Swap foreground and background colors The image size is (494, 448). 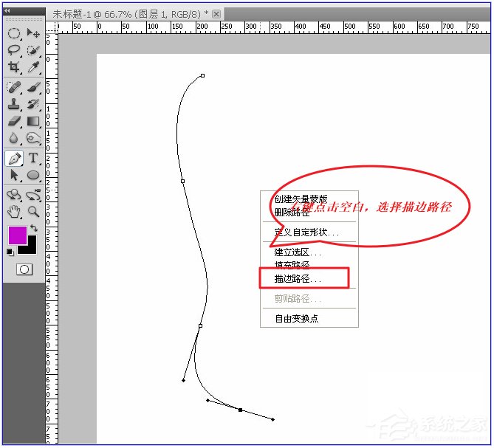click(34, 227)
